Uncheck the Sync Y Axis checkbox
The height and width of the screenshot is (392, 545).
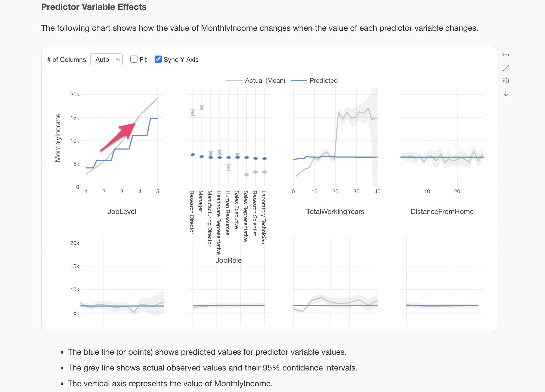tap(158, 59)
